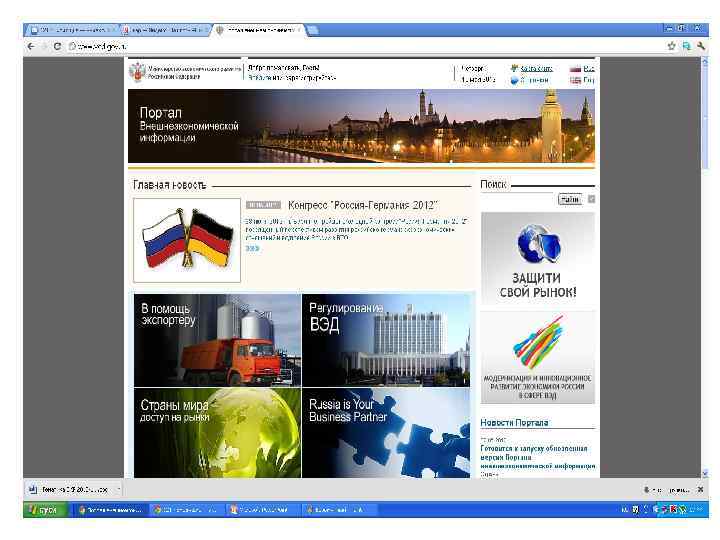Click the page extension icon beside the star
The height and width of the screenshot is (540, 720).
point(686,46)
